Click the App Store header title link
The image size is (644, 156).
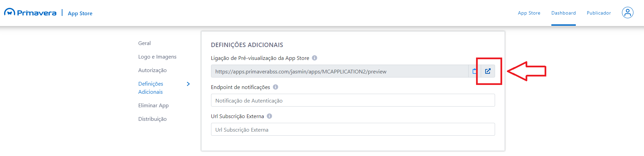tap(80, 13)
